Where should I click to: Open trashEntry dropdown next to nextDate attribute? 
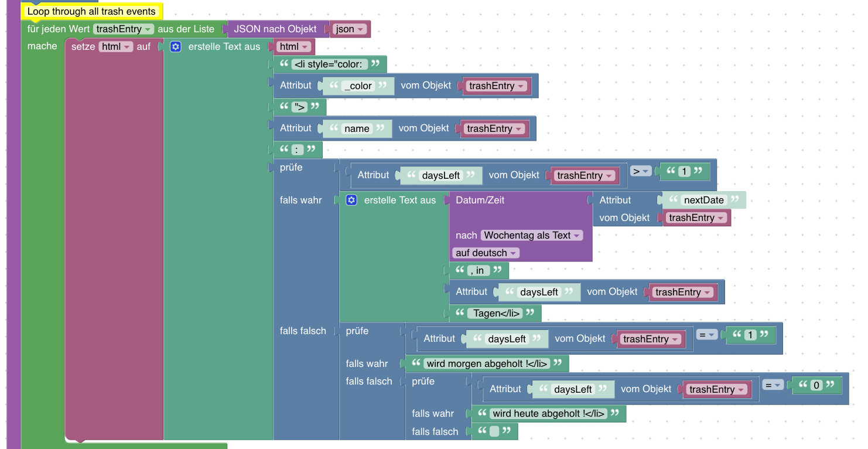pos(697,218)
